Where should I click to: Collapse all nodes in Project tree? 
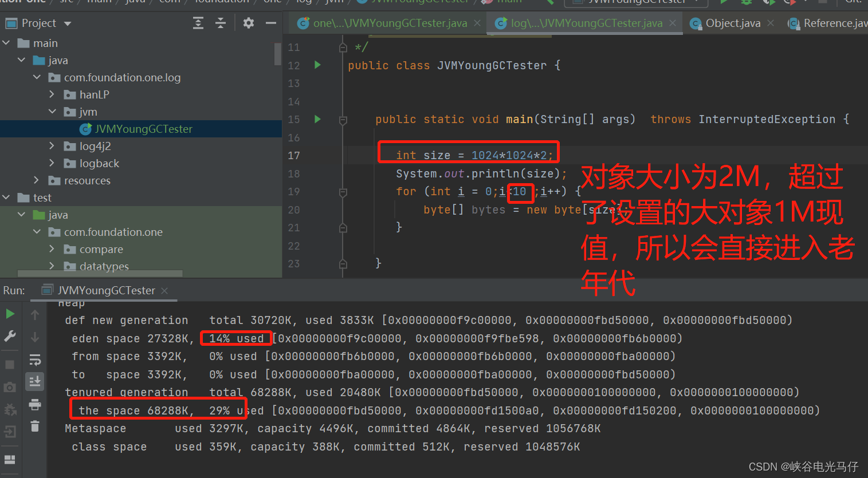(x=221, y=22)
